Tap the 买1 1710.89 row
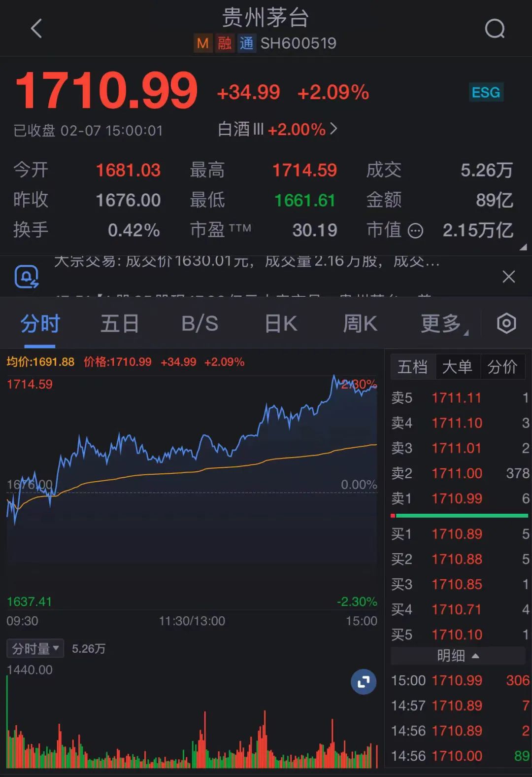 click(460, 534)
